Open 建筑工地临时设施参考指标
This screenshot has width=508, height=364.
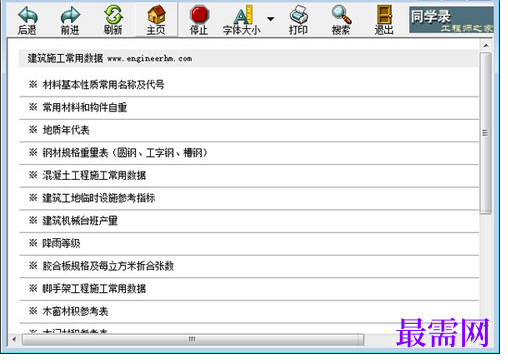99,198
